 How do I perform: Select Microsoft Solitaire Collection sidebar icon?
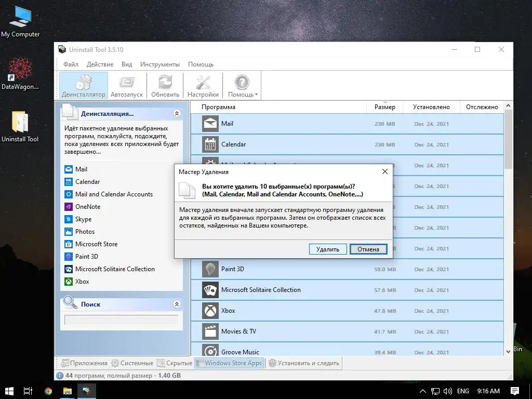(69, 269)
